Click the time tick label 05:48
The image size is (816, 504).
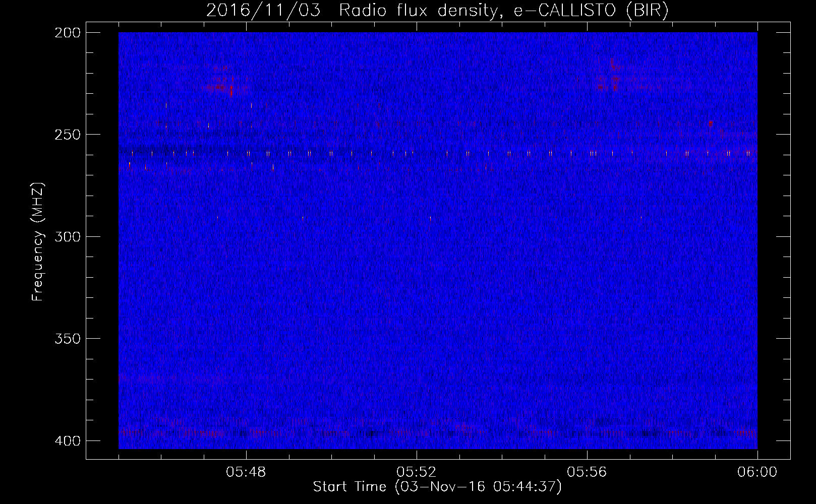pos(246,472)
